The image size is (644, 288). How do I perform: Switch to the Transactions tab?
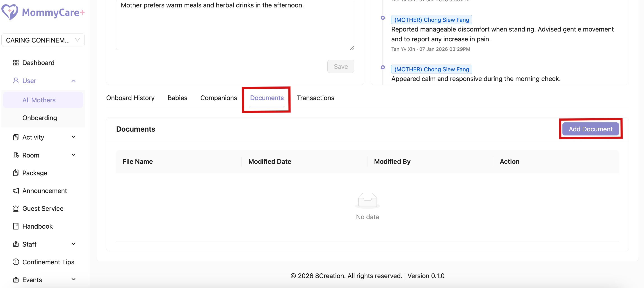315,98
